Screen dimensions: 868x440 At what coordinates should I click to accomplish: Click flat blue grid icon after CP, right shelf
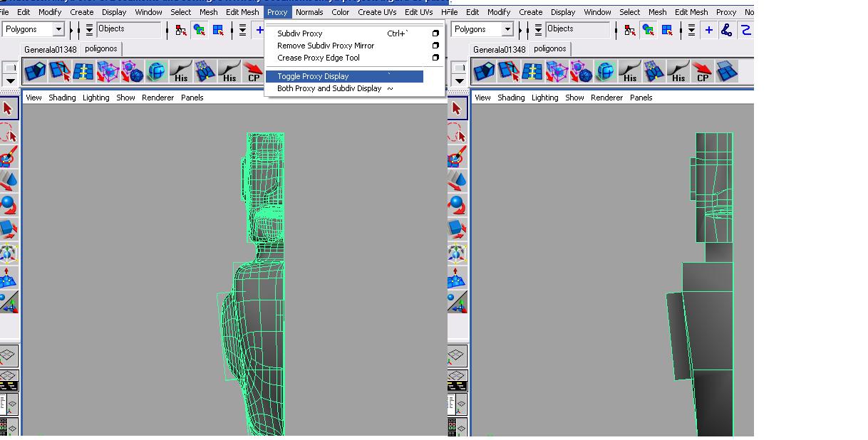click(x=726, y=71)
